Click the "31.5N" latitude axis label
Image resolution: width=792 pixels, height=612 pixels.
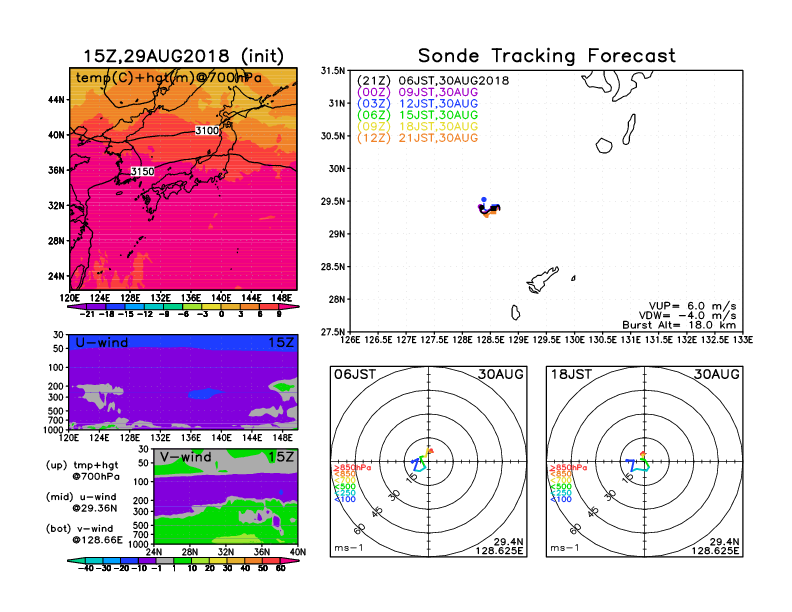[x=333, y=71]
